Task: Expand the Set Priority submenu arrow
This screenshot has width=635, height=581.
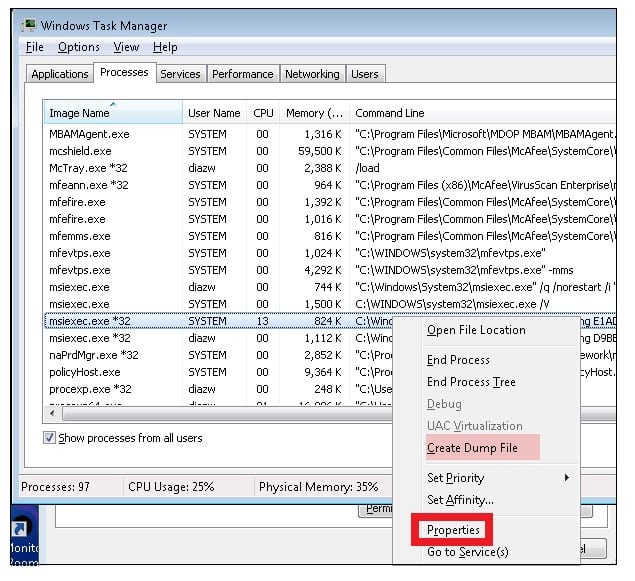Action: (x=567, y=478)
